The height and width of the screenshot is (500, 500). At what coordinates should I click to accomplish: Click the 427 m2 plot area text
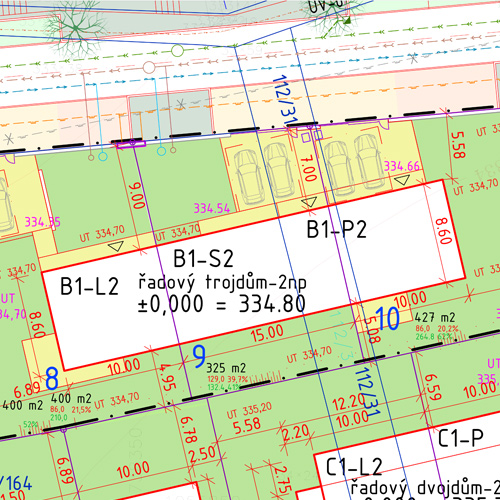pos(435,317)
